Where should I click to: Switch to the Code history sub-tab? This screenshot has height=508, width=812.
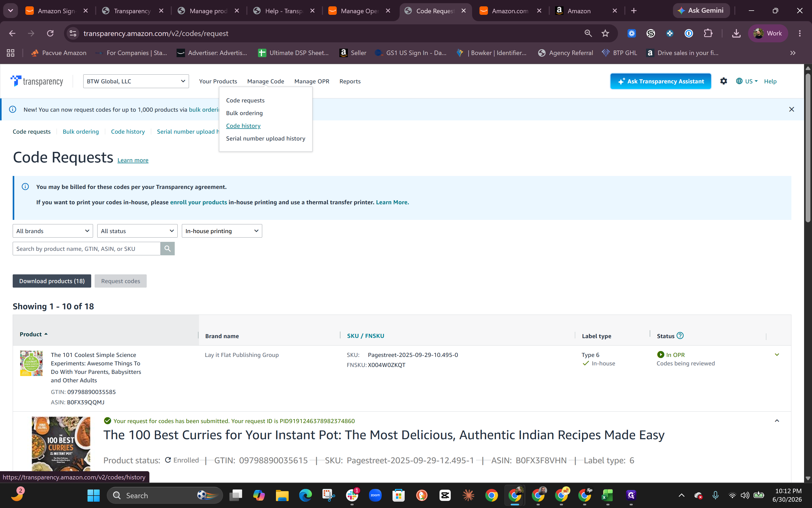[x=128, y=131]
